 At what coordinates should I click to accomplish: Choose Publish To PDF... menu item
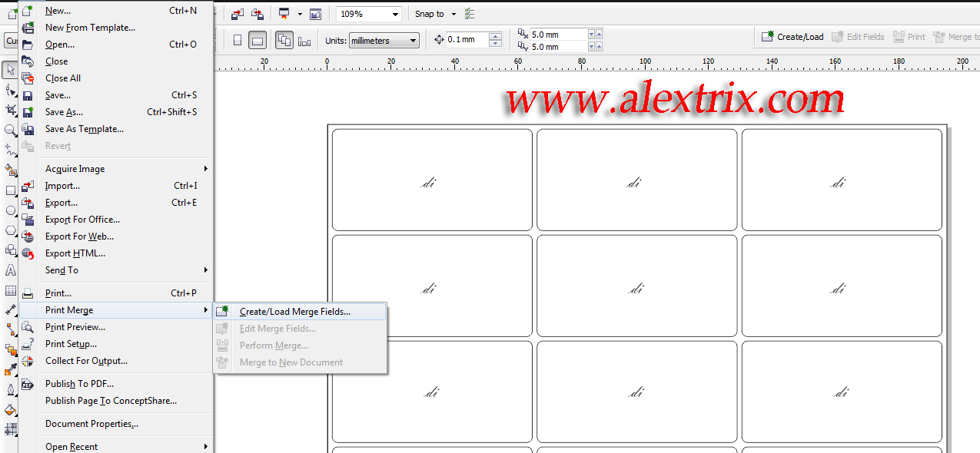tap(116, 384)
